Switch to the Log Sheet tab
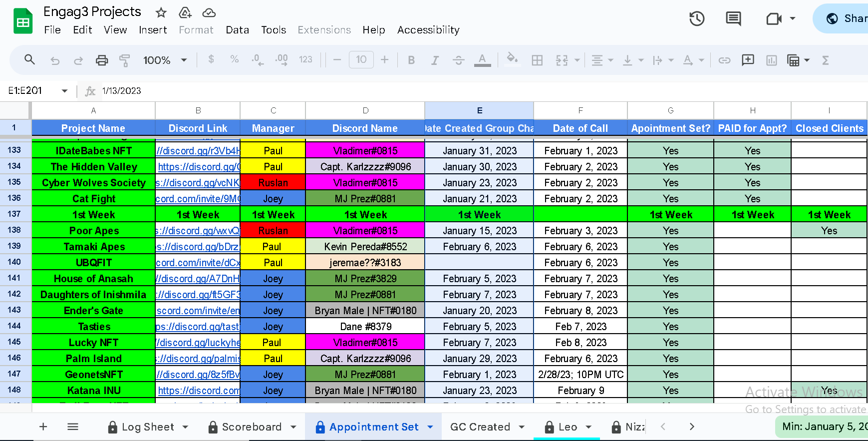 148,427
